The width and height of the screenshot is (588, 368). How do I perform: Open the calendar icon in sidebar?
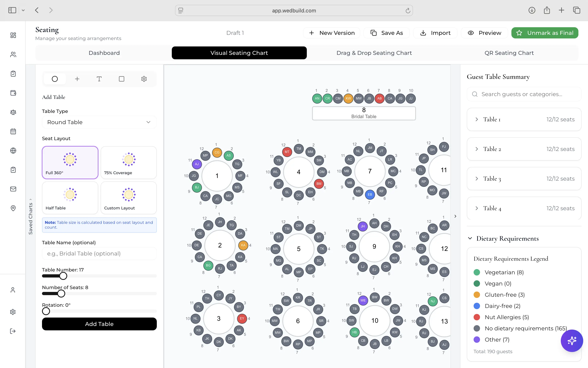(x=13, y=131)
